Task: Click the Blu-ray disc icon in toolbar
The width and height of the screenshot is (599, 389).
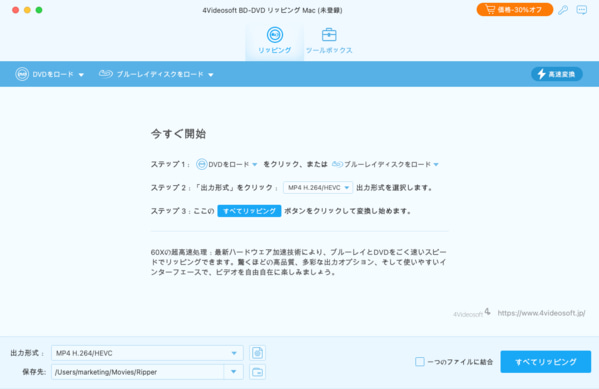Action: tap(106, 74)
